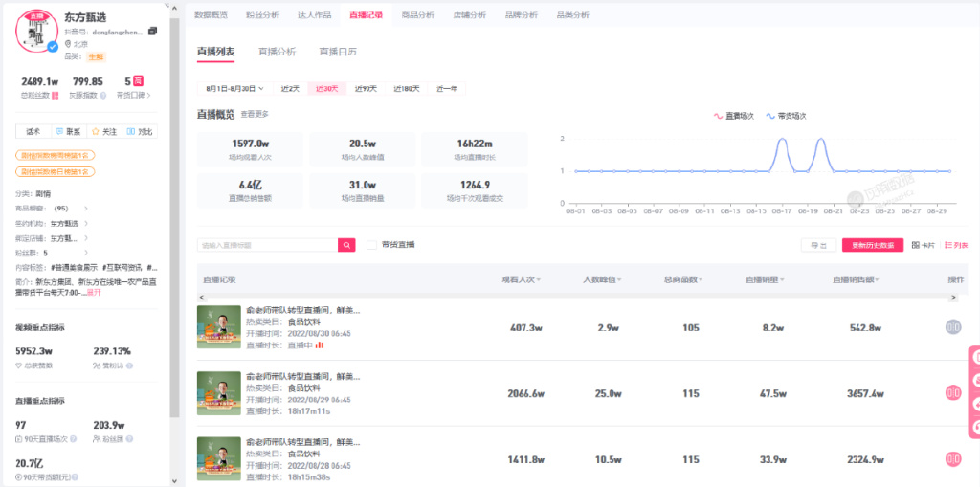
Task: Click the 对比 compare button
Action: click(x=140, y=131)
